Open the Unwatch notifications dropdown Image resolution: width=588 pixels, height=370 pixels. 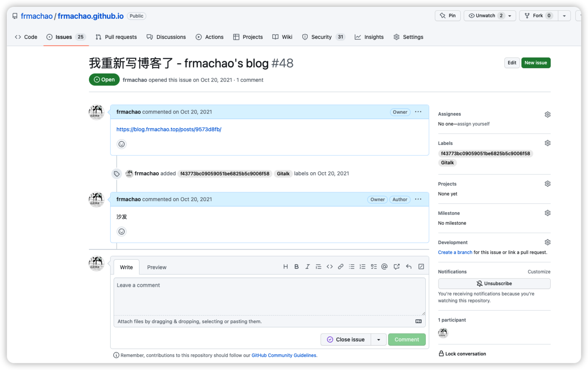pyautogui.click(x=490, y=16)
